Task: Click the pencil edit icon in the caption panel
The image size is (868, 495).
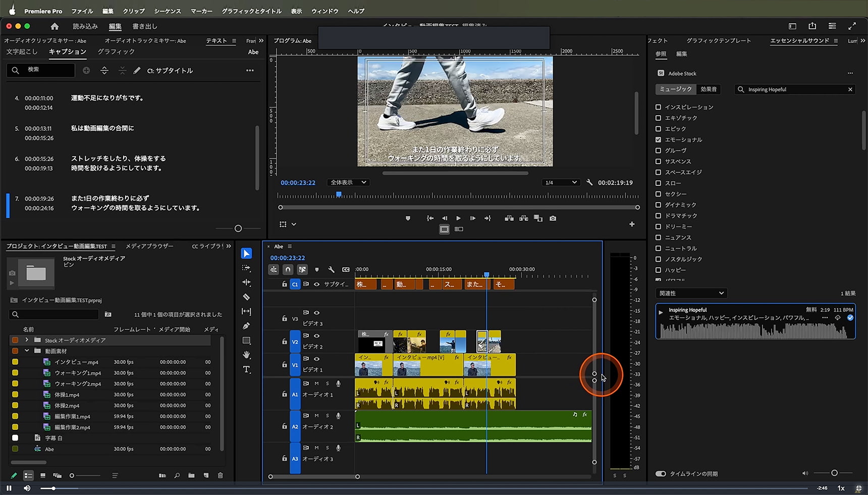Action: 137,71
